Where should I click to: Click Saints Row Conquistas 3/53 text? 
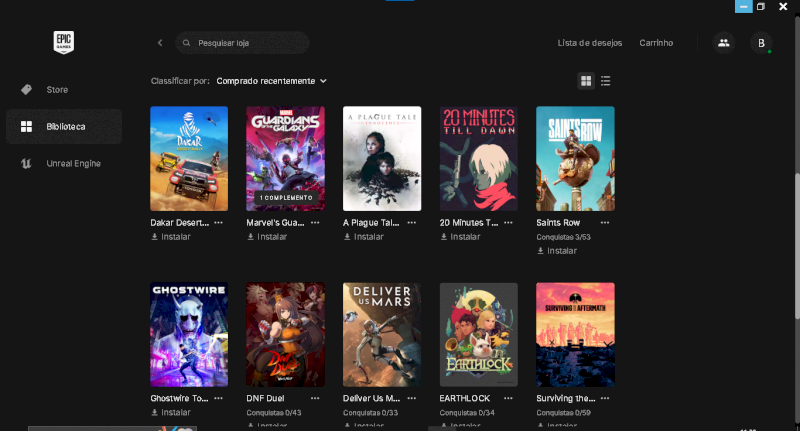coord(563,237)
